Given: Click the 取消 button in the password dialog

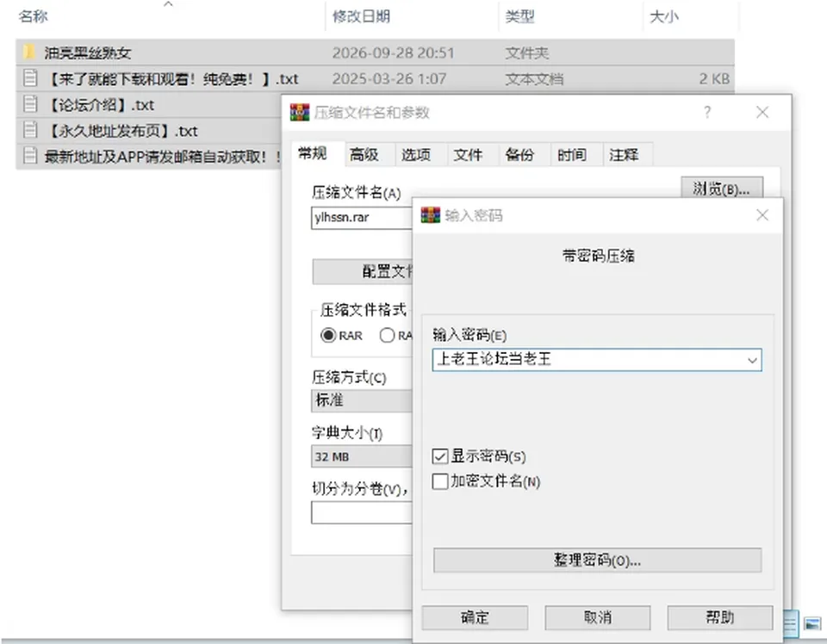Looking at the screenshot, I should tap(598, 617).
